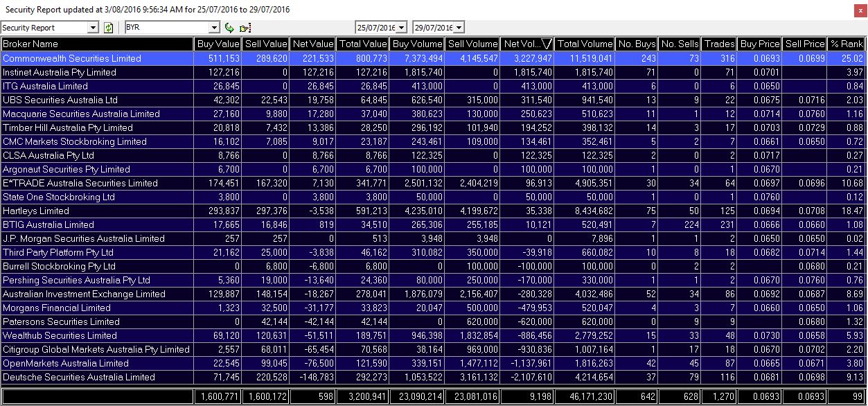Image resolution: width=868 pixels, height=406 pixels.
Task: Sort by the % Rank column header
Action: tap(847, 44)
